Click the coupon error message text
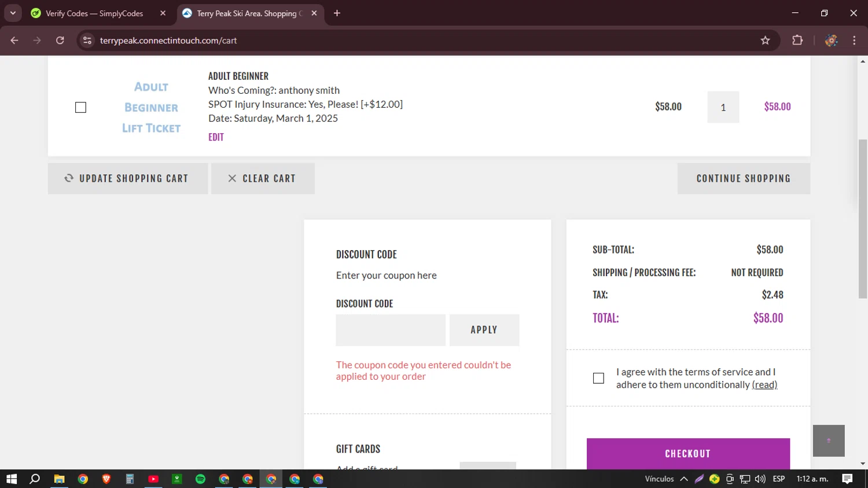 point(424,370)
